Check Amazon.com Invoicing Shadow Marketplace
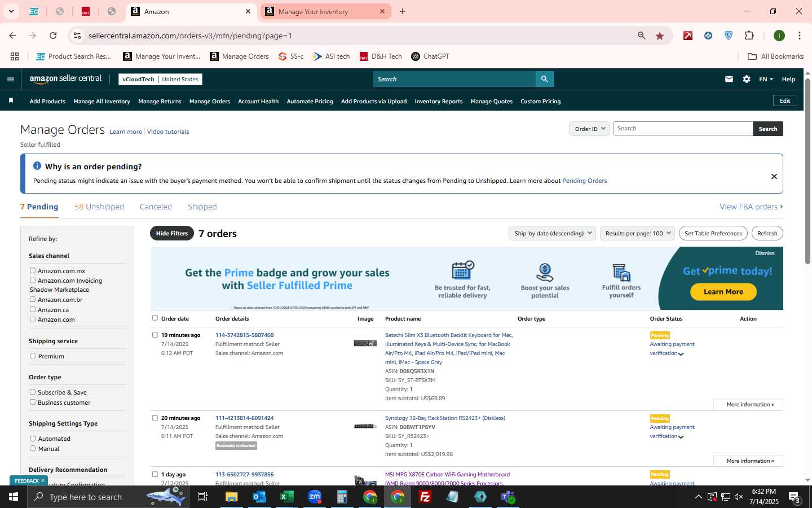 tap(33, 281)
